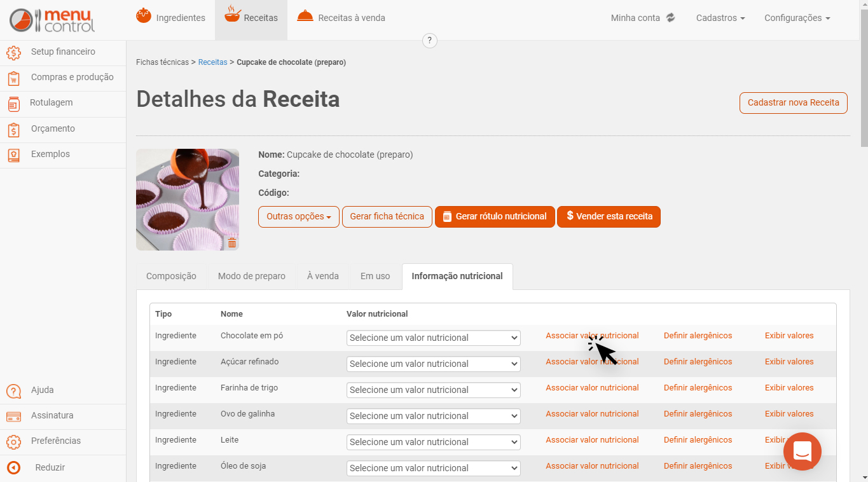868x482 pixels.
Task: Click the cloche Receitas à venda icon
Action: tap(305, 17)
